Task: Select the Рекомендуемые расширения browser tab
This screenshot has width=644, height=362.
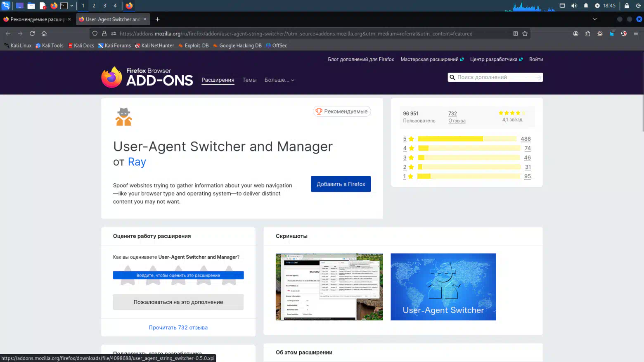Action: [x=37, y=19]
